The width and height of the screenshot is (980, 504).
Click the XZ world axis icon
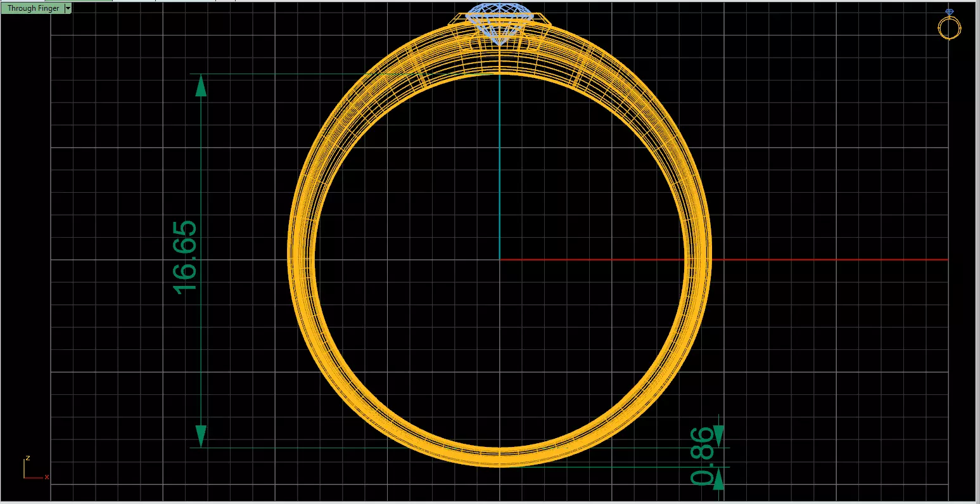pyautogui.click(x=36, y=468)
